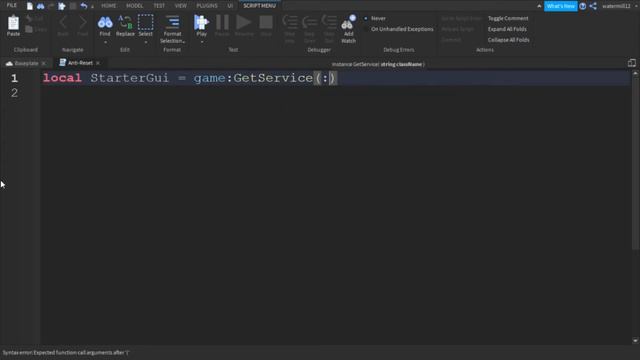The image size is (640, 360).
Task: Switch to the VIEW ribbon tab
Action: pyautogui.click(x=180, y=6)
